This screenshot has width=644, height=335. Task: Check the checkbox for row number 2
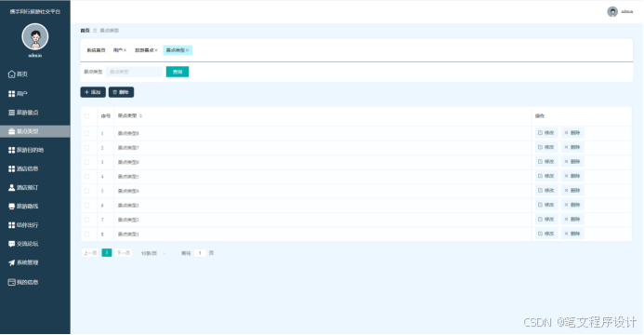click(x=86, y=148)
